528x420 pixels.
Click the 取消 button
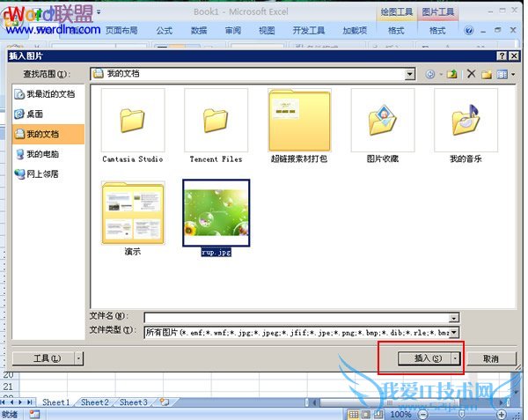491,358
